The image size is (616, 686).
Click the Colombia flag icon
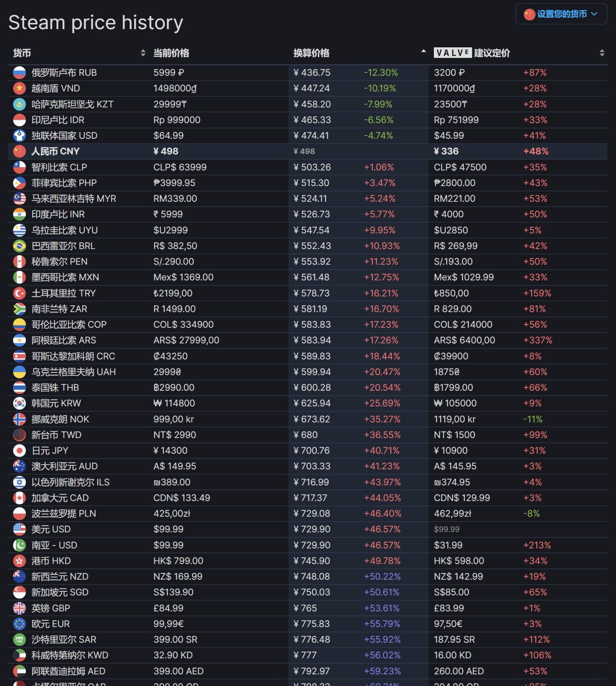[x=19, y=325]
